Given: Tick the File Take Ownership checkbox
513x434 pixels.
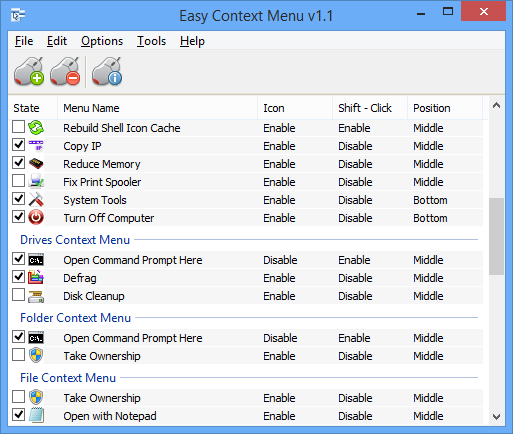Looking at the screenshot, I should pos(18,396).
